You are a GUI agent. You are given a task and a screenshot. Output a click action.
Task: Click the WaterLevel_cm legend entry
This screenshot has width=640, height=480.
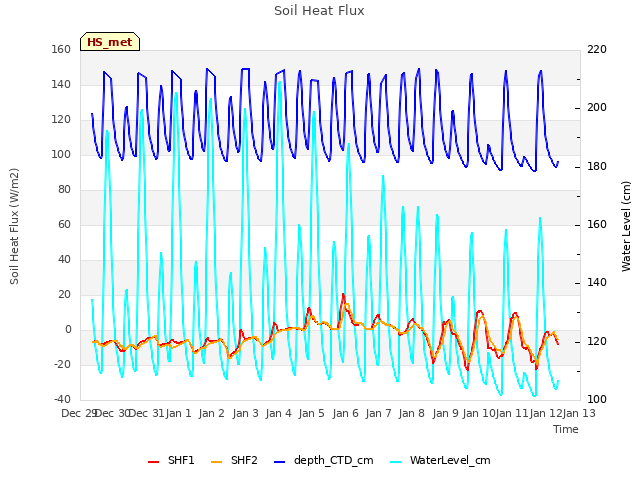(440, 460)
